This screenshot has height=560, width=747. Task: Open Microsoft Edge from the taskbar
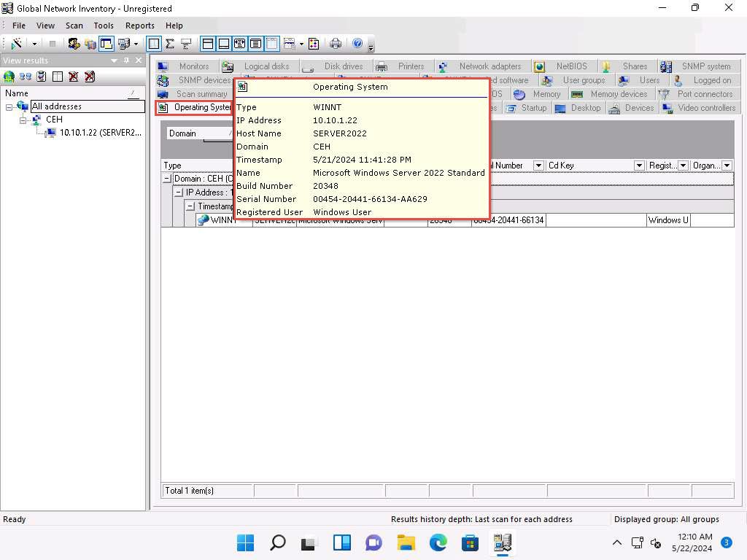pos(438,542)
